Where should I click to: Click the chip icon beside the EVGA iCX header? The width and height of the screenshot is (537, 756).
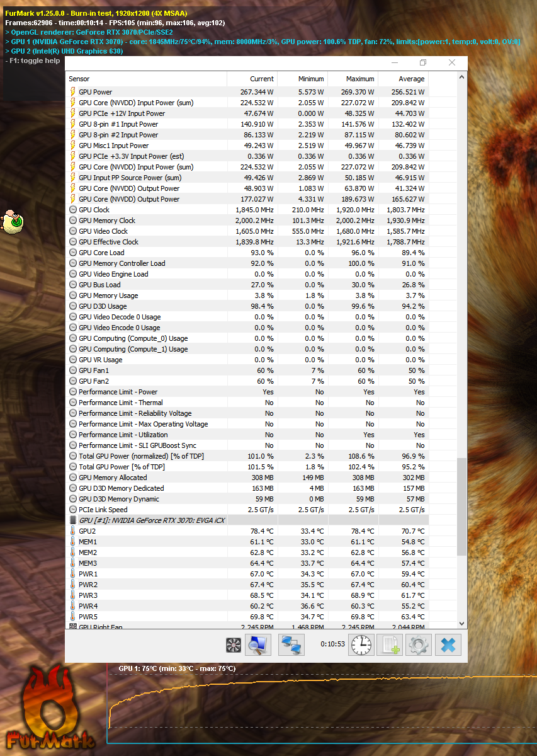tap(73, 520)
